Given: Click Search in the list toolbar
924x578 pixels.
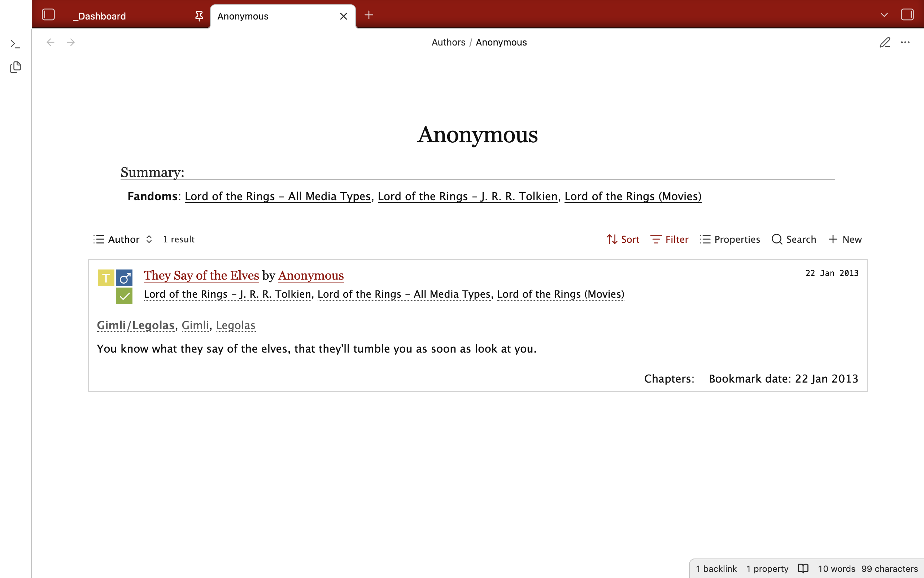Looking at the screenshot, I should [793, 239].
